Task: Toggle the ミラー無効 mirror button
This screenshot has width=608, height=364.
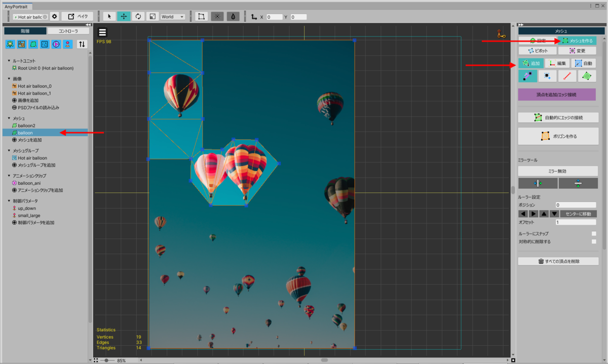Action: point(558,171)
